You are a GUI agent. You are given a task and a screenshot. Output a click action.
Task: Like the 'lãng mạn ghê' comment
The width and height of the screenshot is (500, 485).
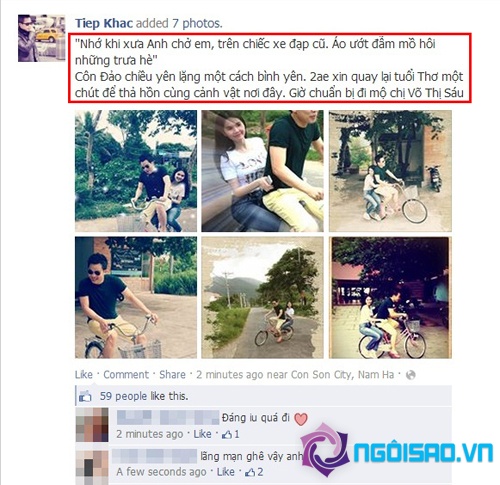click(x=226, y=472)
